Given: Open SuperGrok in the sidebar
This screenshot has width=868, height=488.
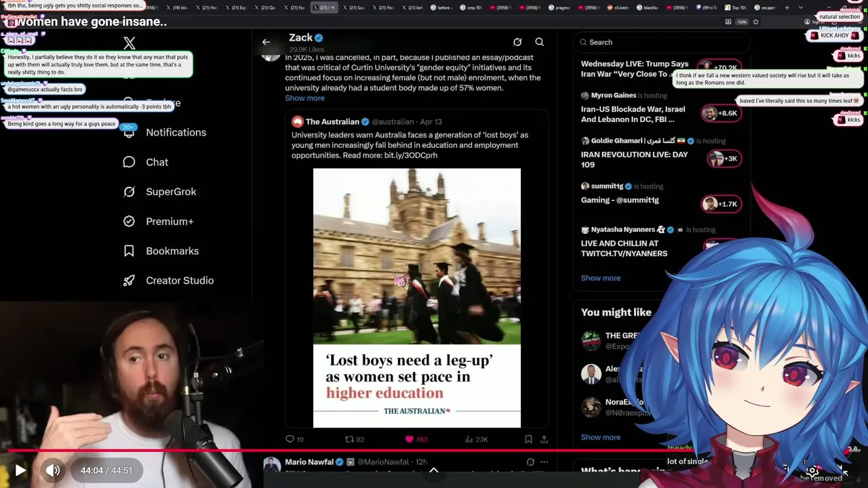Looking at the screenshot, I should click(160, 192).
